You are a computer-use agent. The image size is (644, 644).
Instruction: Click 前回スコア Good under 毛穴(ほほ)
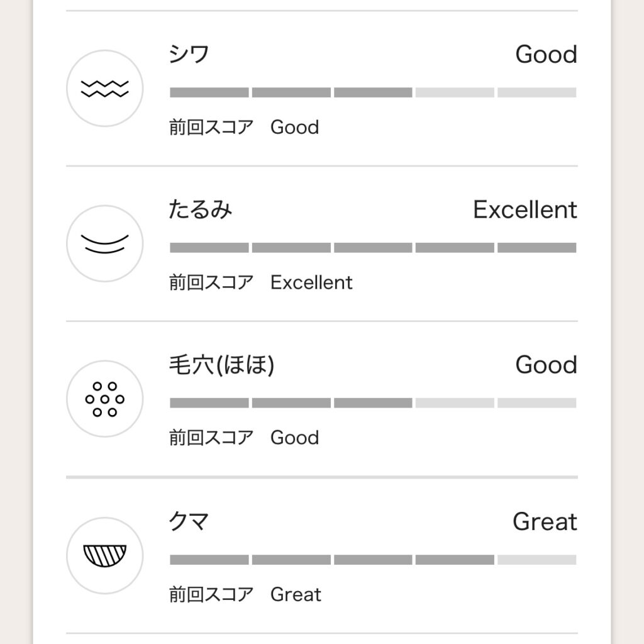(242, 436)
